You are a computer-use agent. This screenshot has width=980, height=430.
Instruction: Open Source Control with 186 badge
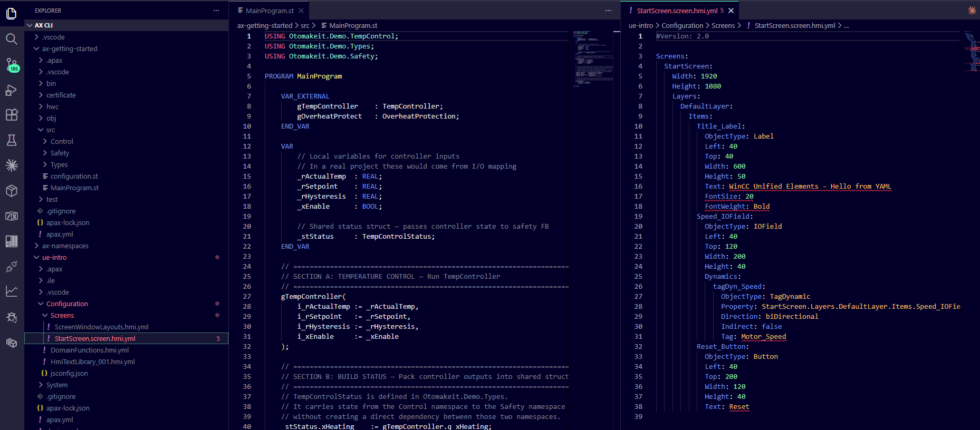pos(12,64)
